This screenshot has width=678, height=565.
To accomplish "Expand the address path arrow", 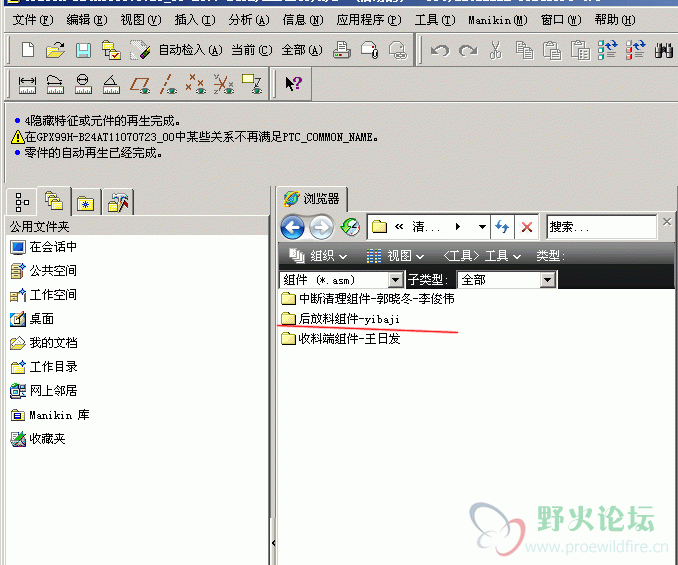I will point(458,227).
